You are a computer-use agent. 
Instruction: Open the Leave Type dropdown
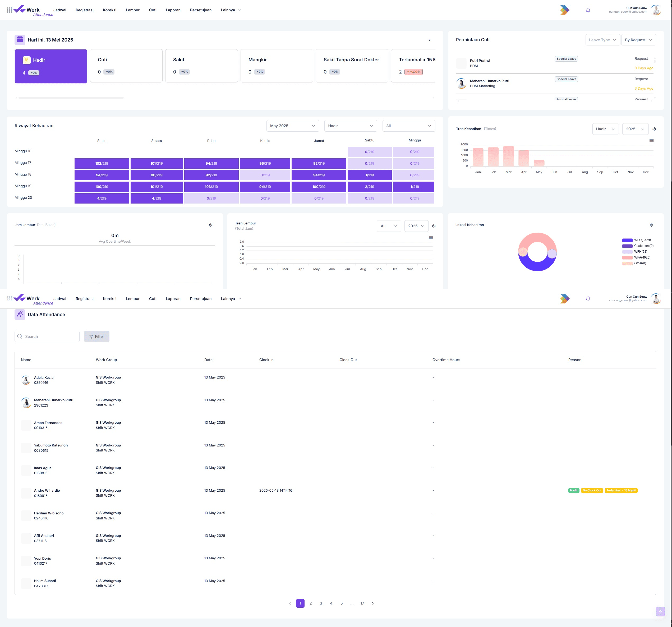602,40
